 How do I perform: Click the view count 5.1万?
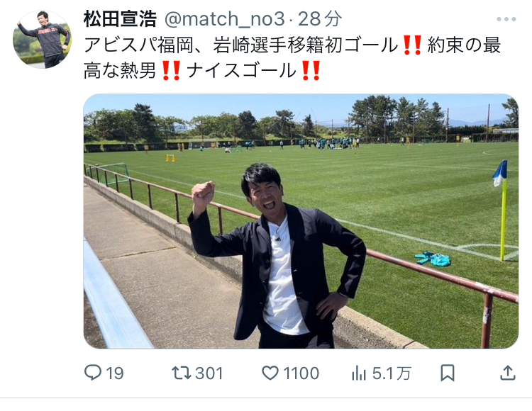tap(392, 373)
